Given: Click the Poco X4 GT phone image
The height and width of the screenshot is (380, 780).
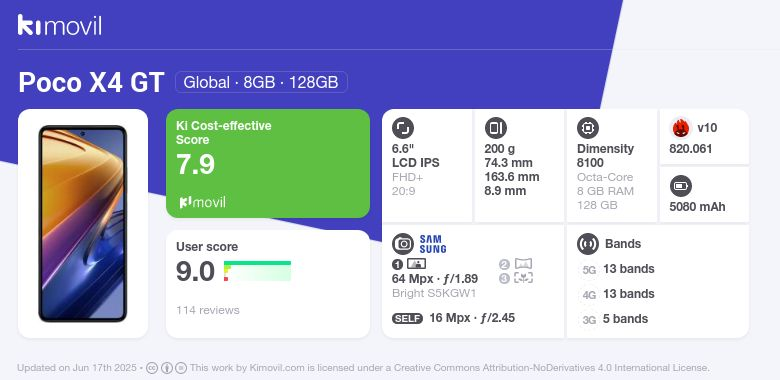Looking at the screenshot, I should pyautogui.click(x=83, y=224).
